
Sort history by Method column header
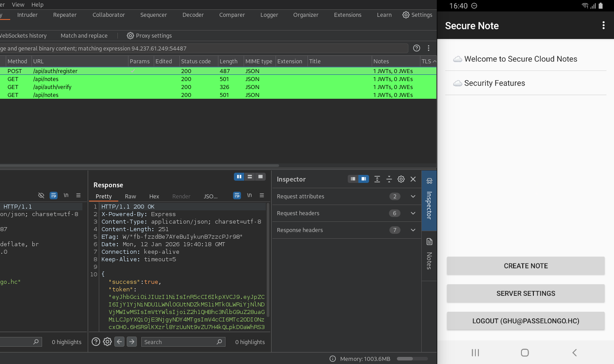click(x=18, y=61)
